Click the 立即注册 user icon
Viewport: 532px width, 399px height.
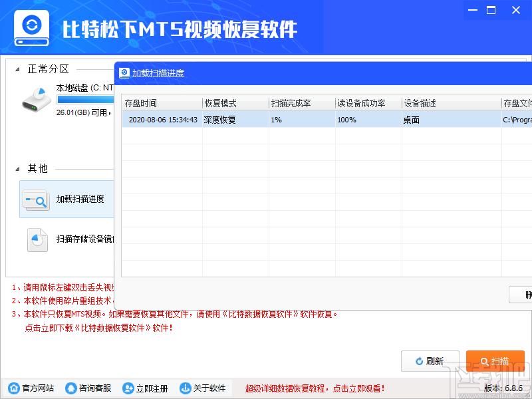[128, 388]
